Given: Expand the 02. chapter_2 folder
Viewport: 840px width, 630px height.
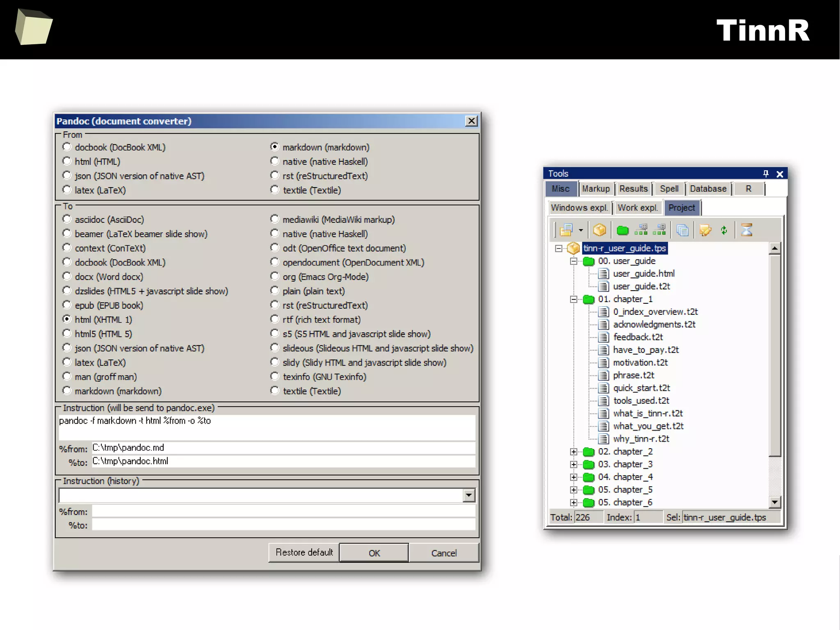Looking at the screenshot, I should pyautogui.click(x=574, y=451).
